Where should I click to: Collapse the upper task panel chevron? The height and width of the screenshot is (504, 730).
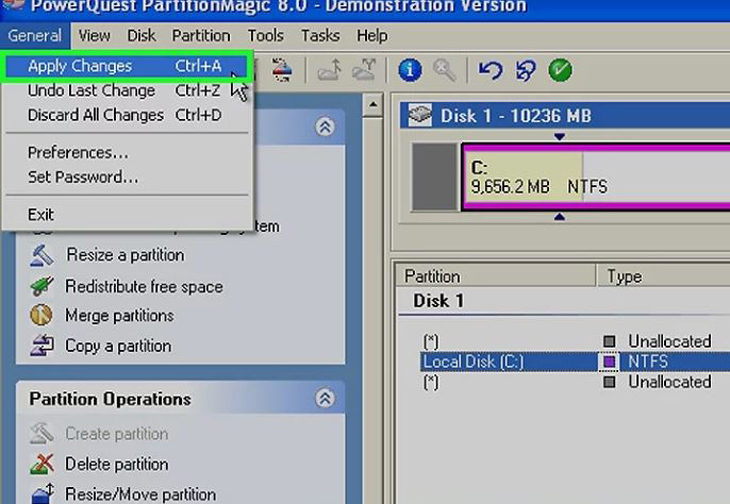pyautogui.click(x=324, y=126)
